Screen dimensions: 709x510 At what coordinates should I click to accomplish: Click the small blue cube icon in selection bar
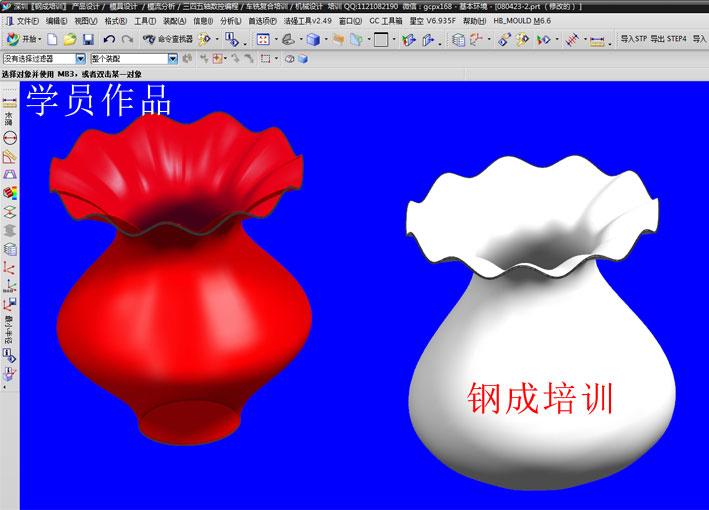point(303,59)
